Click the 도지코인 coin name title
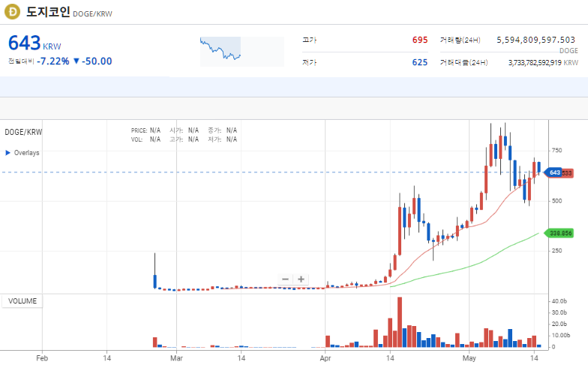This screenshot has height=365, width=588. pyautogui.click(x=48, y=12)
